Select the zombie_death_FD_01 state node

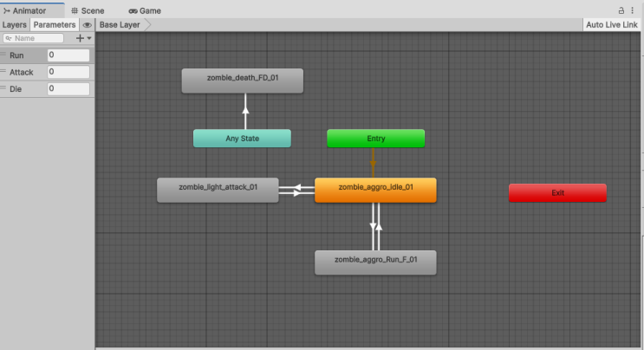coord(243,81)
